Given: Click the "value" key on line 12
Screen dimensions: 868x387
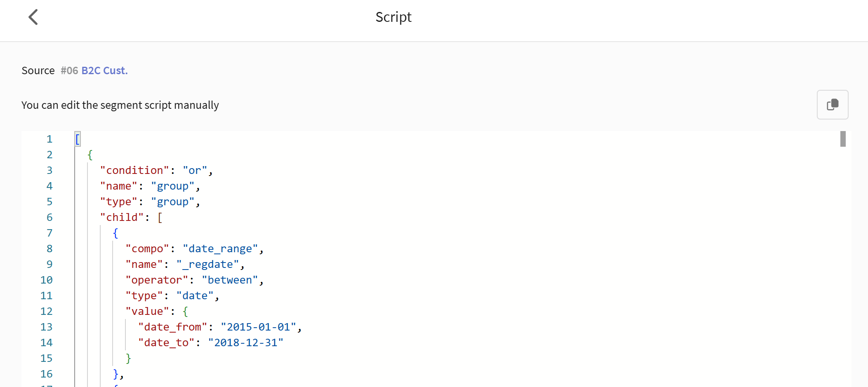Looking at the screenshot, I should (147, 311).
